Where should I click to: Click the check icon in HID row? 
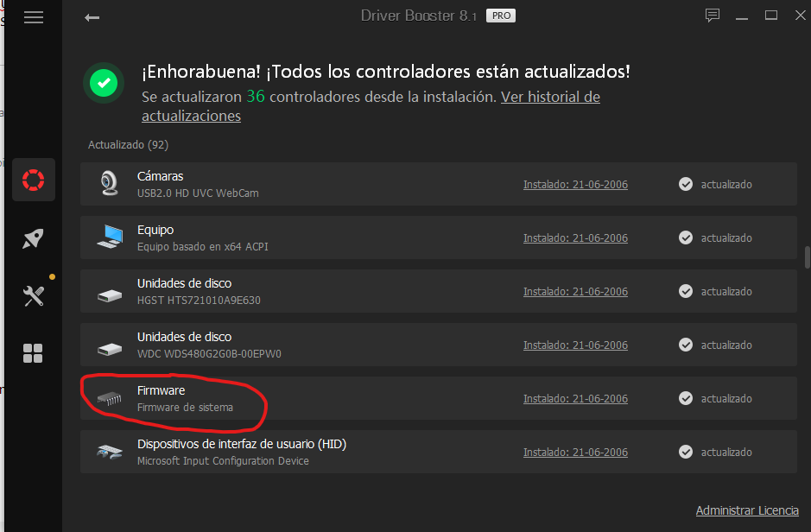(686, 452)
